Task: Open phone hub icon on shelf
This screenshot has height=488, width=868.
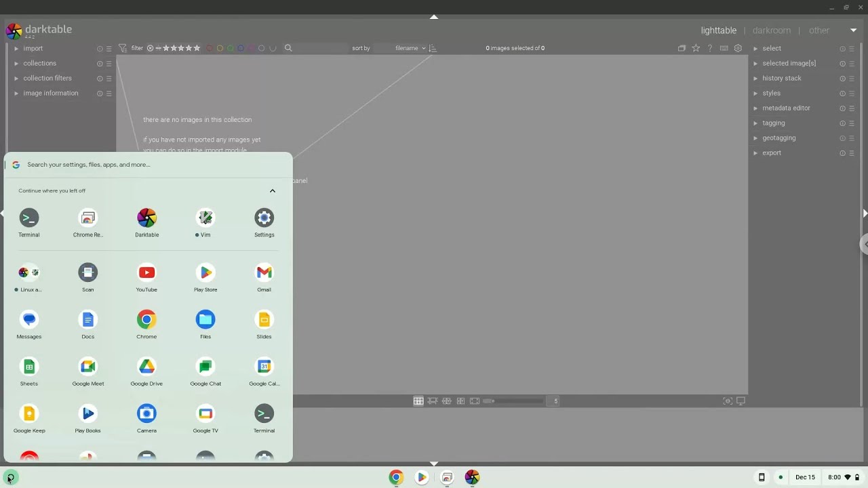Action: (x=762, y=477)
